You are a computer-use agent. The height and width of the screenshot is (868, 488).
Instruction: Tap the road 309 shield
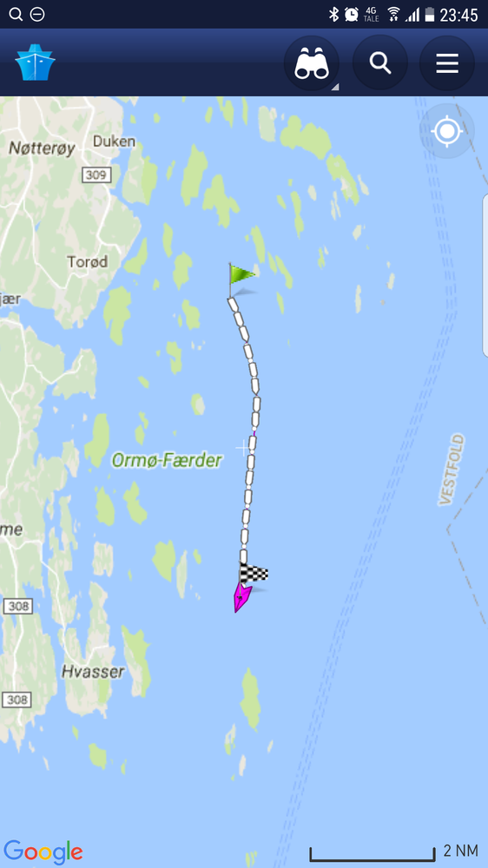[96, 175]
